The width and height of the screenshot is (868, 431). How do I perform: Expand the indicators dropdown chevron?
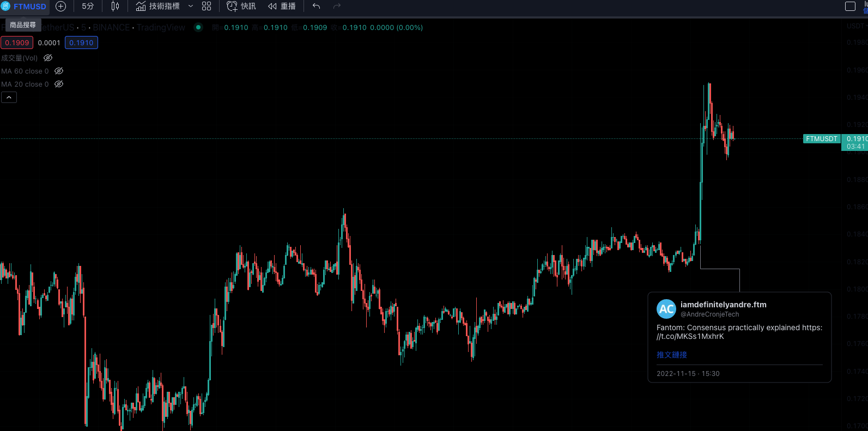click(191, 7)
